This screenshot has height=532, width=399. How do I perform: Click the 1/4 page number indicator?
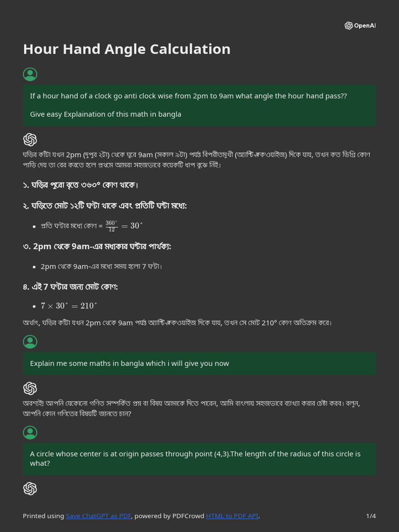pos(370,516)
